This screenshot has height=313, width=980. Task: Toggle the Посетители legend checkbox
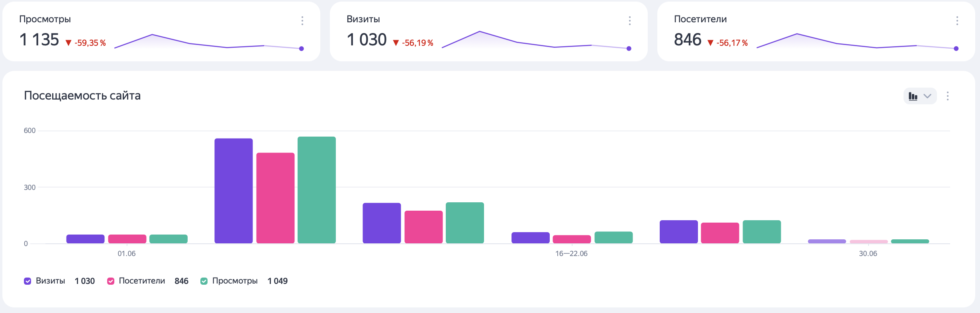click(111, 281)
